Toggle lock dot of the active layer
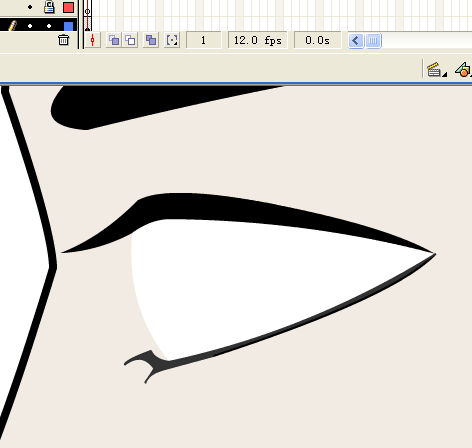Screen dimensions: 472x448 tap(49, 26)
